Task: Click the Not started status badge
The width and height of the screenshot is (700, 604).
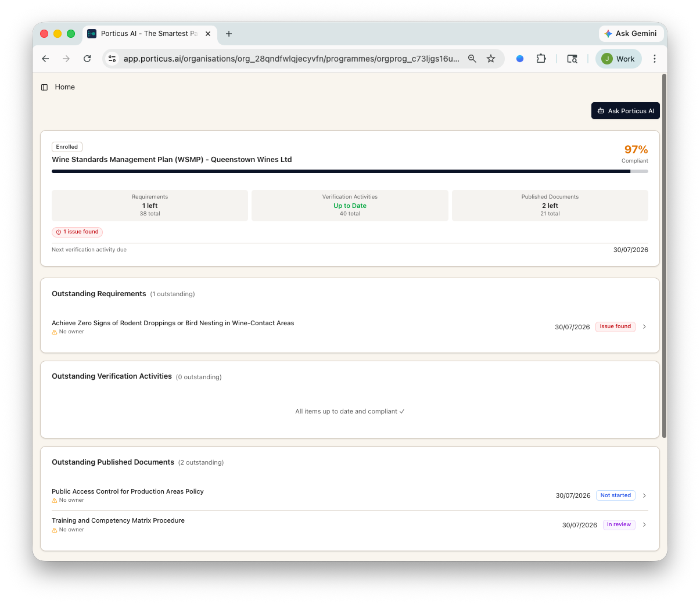Action: pos(616,495)
